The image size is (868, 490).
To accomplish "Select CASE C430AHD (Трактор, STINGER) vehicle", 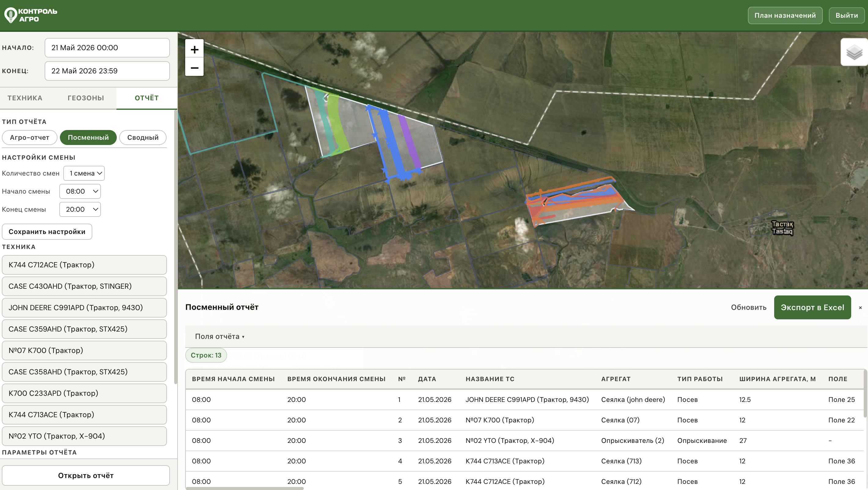I will coord(84,286).
